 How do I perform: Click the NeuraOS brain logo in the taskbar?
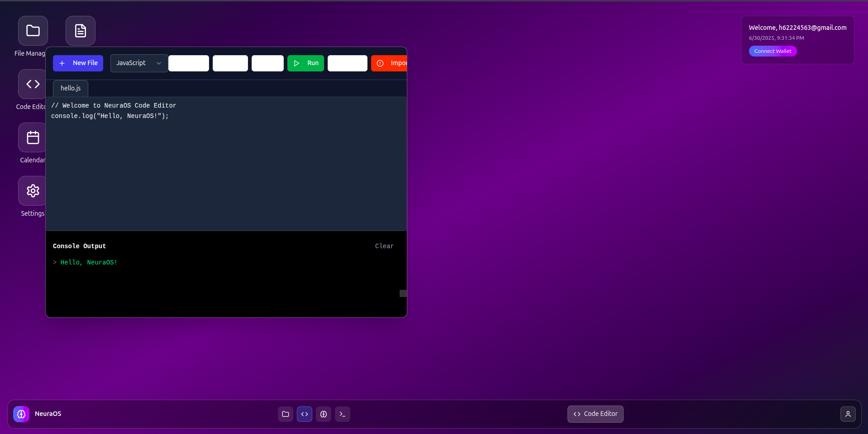click(x=21, y=414)
